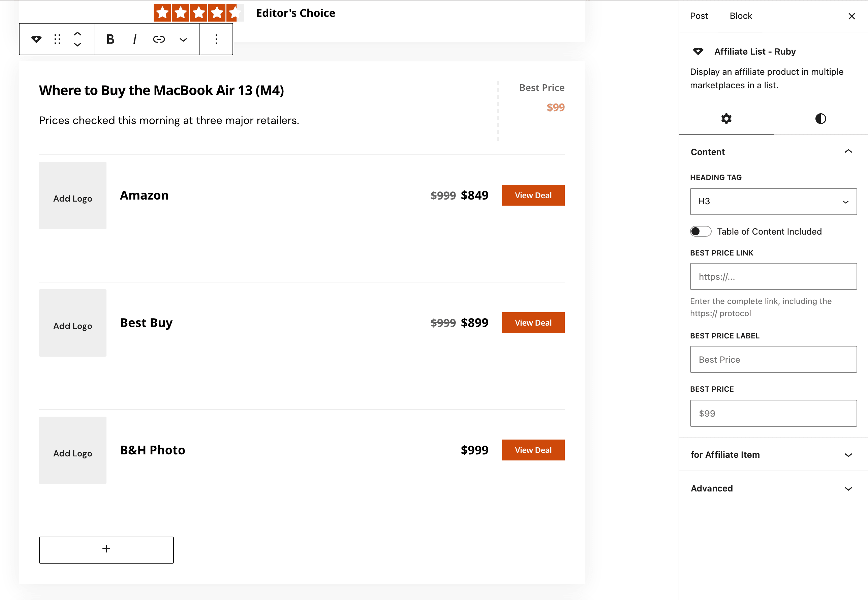Add a new affiliate item with plus button
868x600 pixels.
[106, 550]
